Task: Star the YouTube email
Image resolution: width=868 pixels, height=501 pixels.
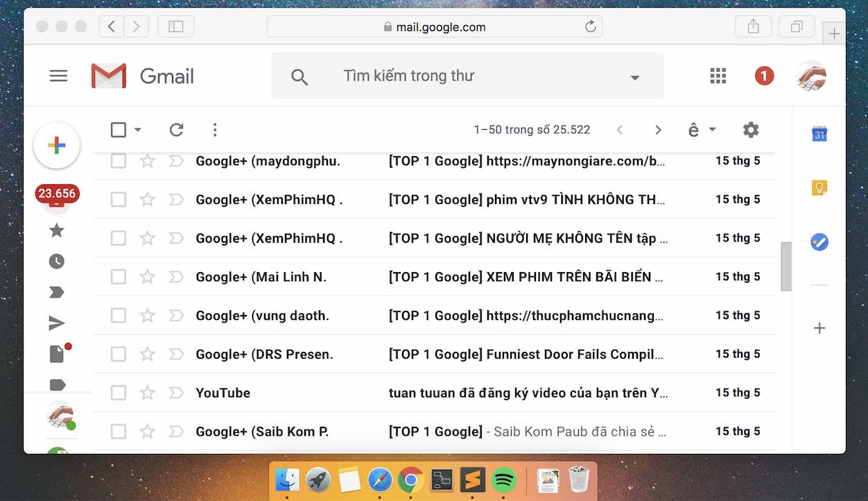Action: pos(147,393)
